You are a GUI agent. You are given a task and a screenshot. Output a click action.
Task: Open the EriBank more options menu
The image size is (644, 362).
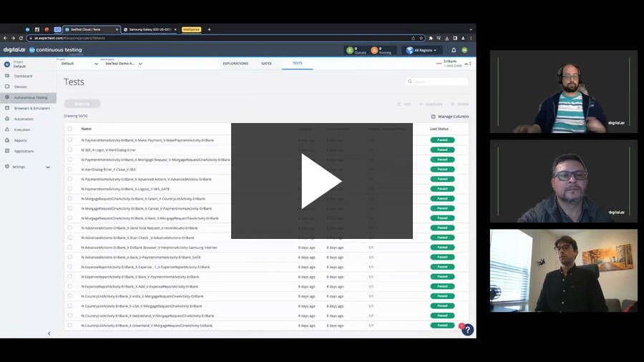(x=470, y=64)
